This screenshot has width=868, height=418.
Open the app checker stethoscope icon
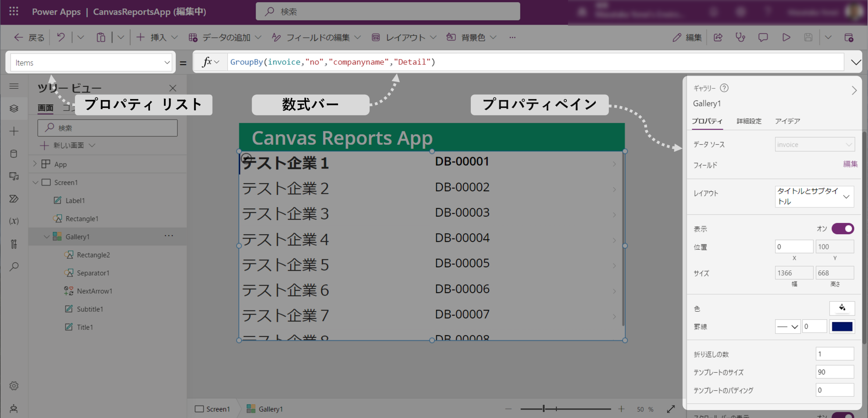[x=740, y=37]
